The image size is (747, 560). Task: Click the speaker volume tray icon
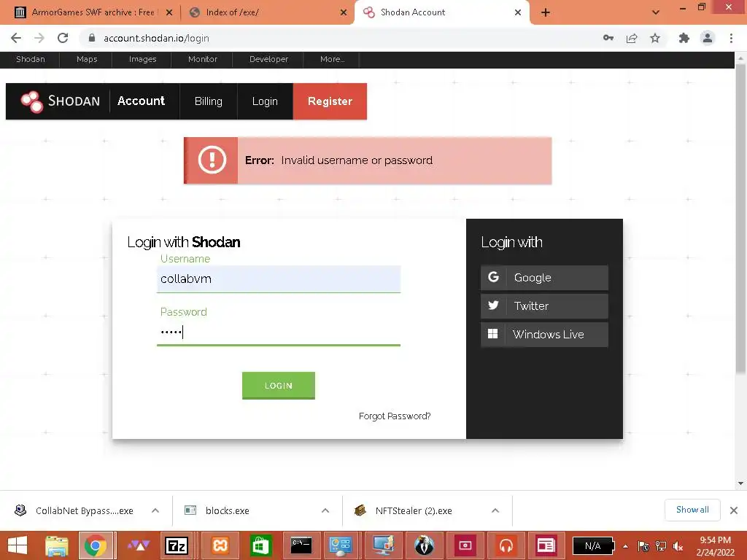(x=678, y=546)
